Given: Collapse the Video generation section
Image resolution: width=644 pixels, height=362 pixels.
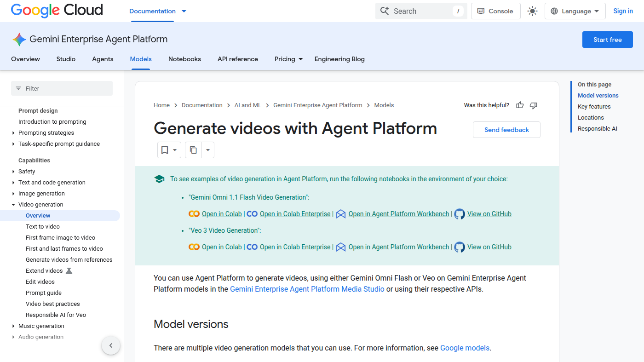Looking at the screenshot, I should coord(13,205).
